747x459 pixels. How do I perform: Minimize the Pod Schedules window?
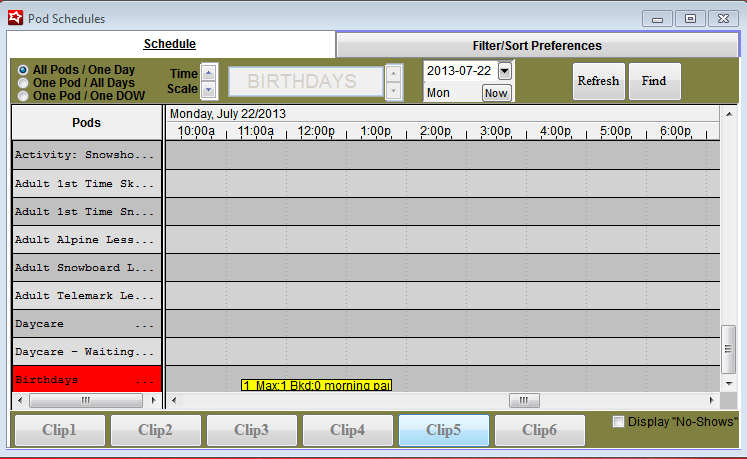point(658,19)
